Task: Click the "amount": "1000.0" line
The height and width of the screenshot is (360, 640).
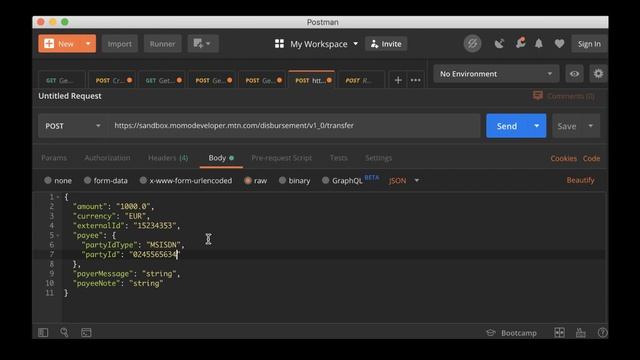Action: click(x=113, y=207)
